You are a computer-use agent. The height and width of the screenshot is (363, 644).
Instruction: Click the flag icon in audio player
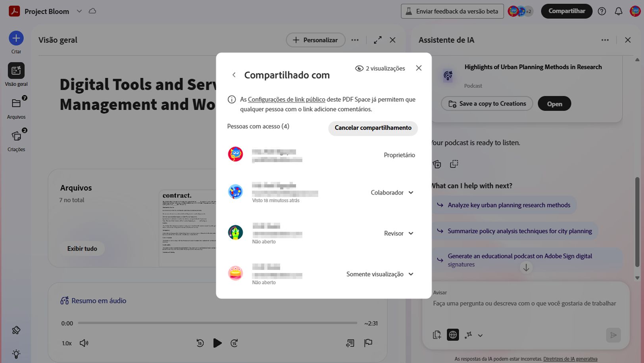tap(368, 343)
